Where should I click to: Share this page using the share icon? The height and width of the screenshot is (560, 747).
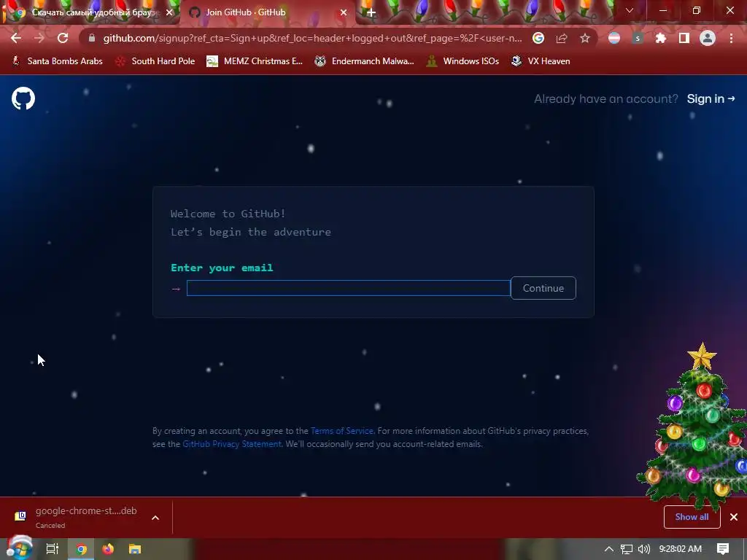pyautogui.click(x=562, y=38)
